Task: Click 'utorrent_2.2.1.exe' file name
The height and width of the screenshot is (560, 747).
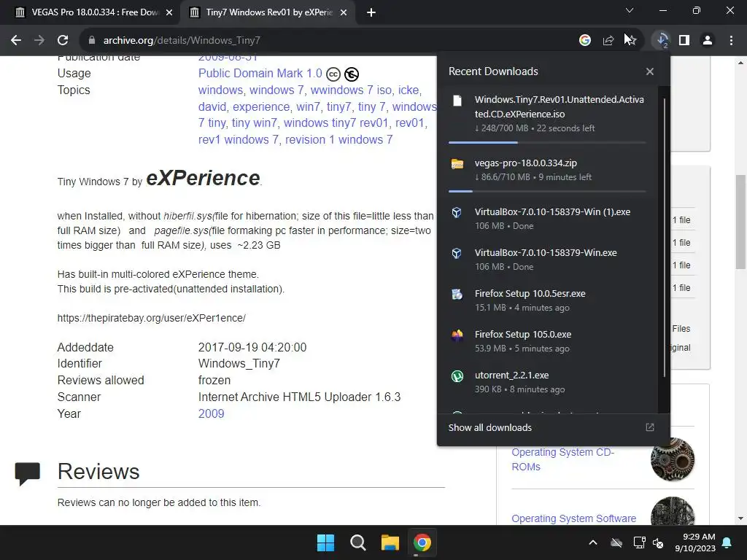Action: [x=511, y=376]
